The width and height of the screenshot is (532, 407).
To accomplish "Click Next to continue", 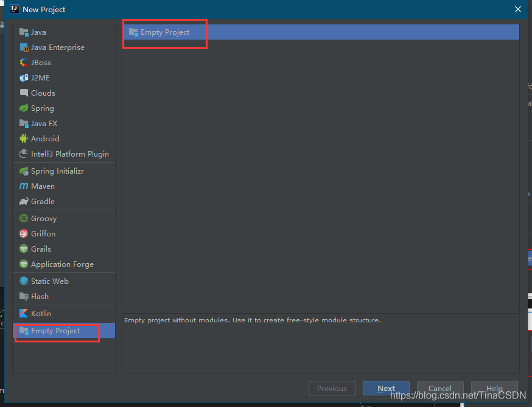I will (x=386, y=388).
